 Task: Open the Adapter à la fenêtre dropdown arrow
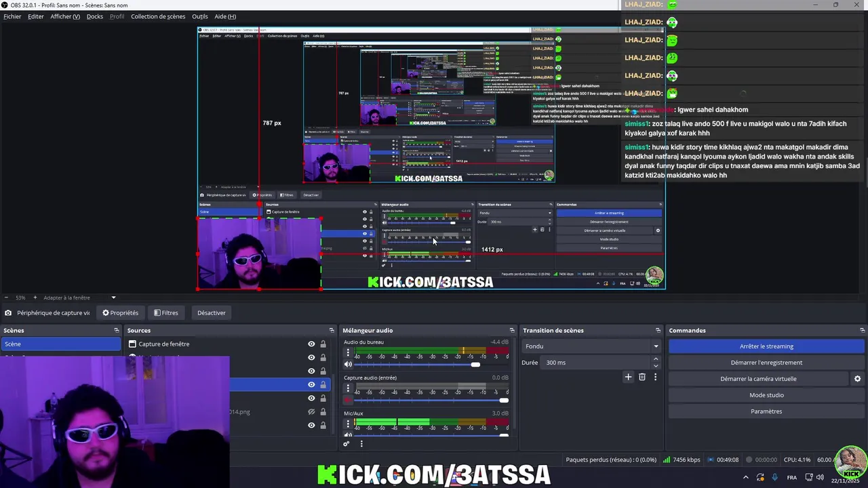tap(113, 298)
